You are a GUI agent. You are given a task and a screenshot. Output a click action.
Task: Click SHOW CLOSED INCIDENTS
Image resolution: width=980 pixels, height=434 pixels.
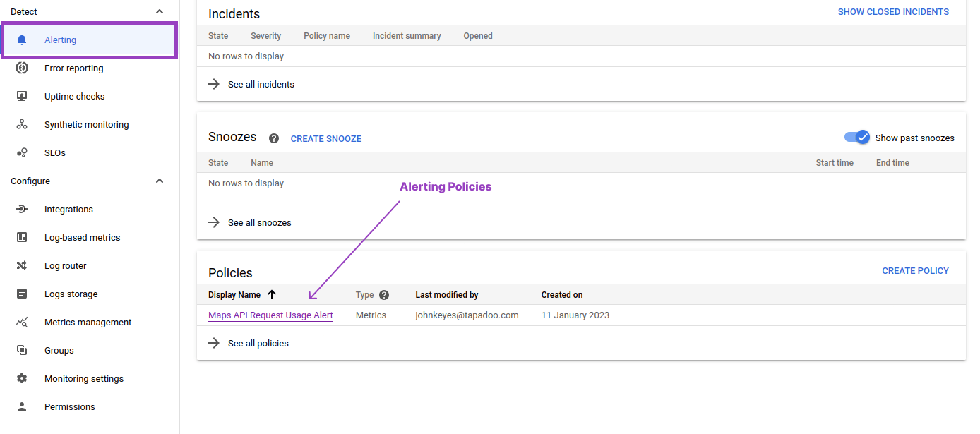pyautogui.click(x=893, y=12)
